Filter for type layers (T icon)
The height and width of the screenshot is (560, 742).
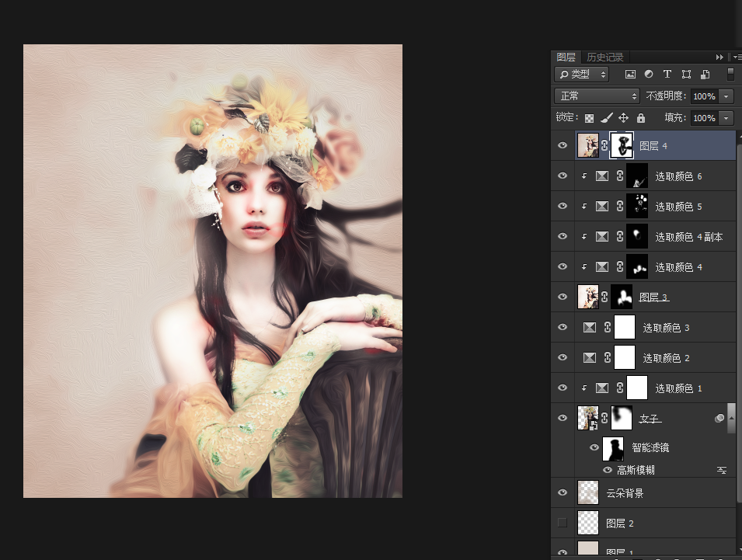point(667,75)
